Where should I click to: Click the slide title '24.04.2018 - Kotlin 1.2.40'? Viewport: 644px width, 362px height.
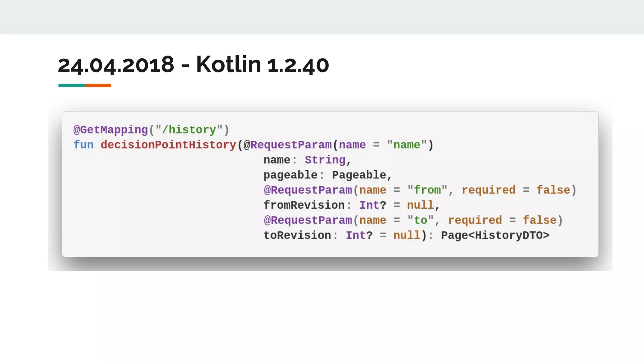(x=193, y=64)
